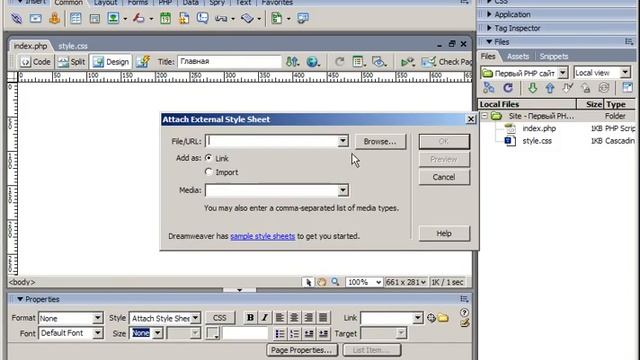Insert a Hyperlink from the Common toolbar
This screenshot has height=360, width=640.
pos(16,18)
